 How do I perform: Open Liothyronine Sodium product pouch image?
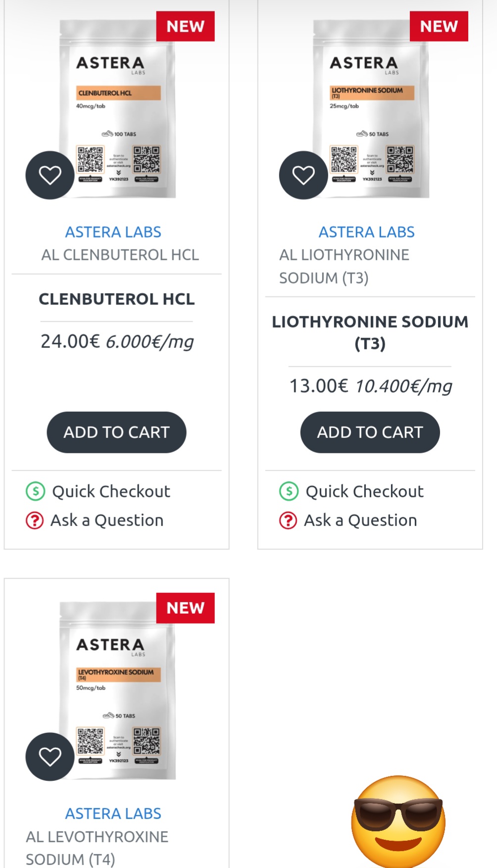(x=372, y=109)
